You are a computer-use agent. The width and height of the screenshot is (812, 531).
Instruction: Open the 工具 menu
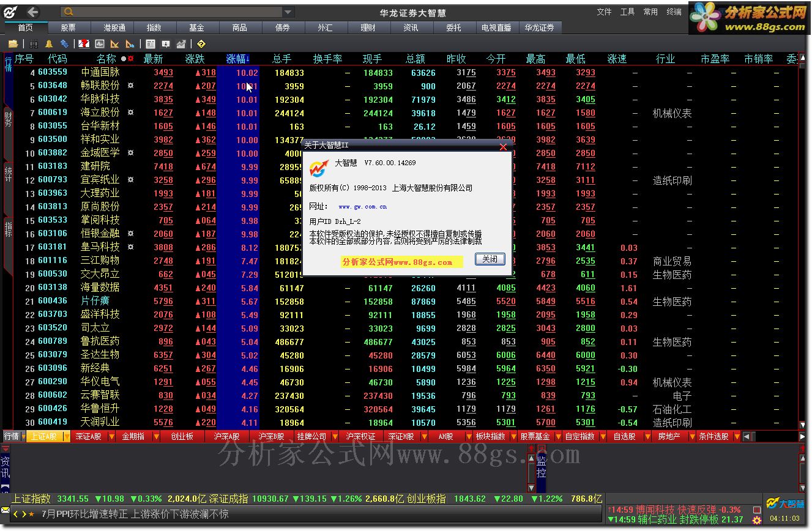coord(627,12)
